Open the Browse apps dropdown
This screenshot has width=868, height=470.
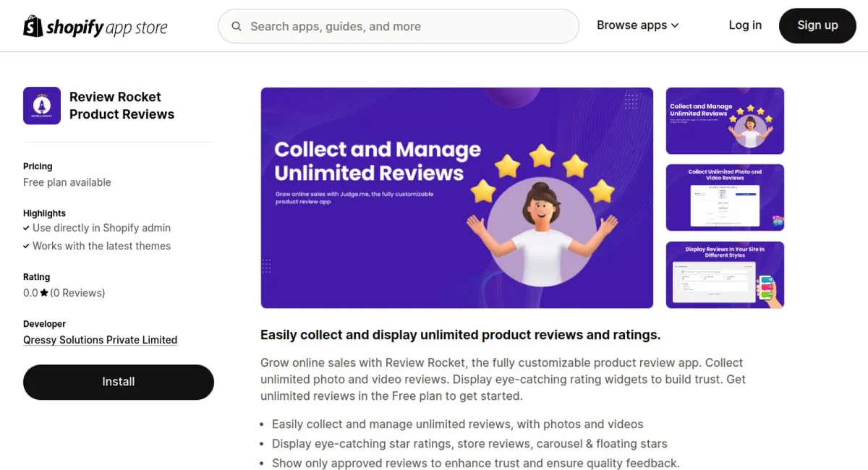(632, 25)
